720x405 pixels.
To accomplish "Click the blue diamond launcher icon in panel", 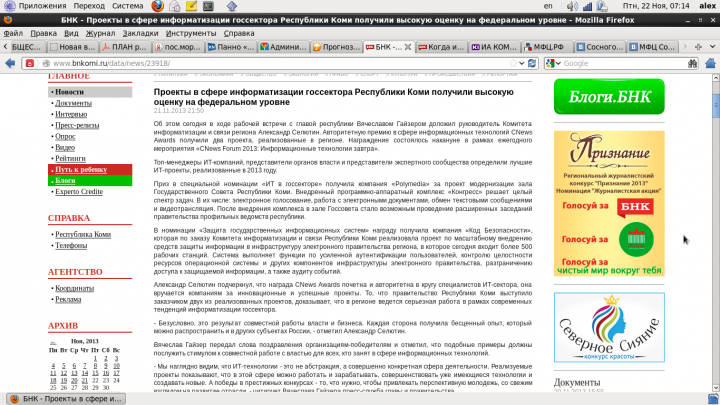I will 232,6.
